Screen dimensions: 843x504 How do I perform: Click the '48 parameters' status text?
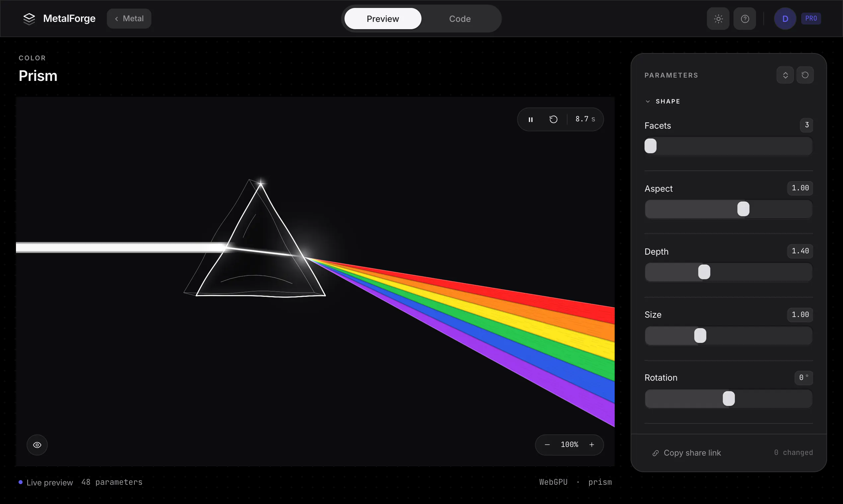point(112,482)
